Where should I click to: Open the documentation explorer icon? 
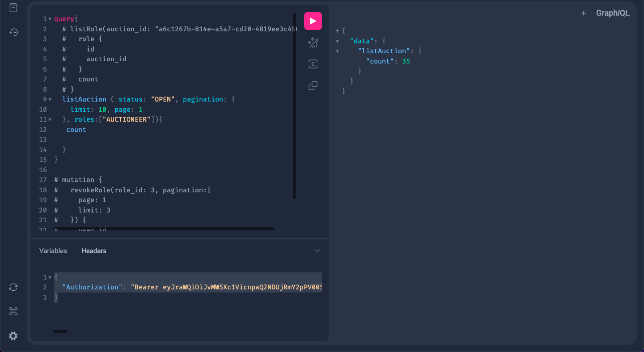[x=13, y=8]
